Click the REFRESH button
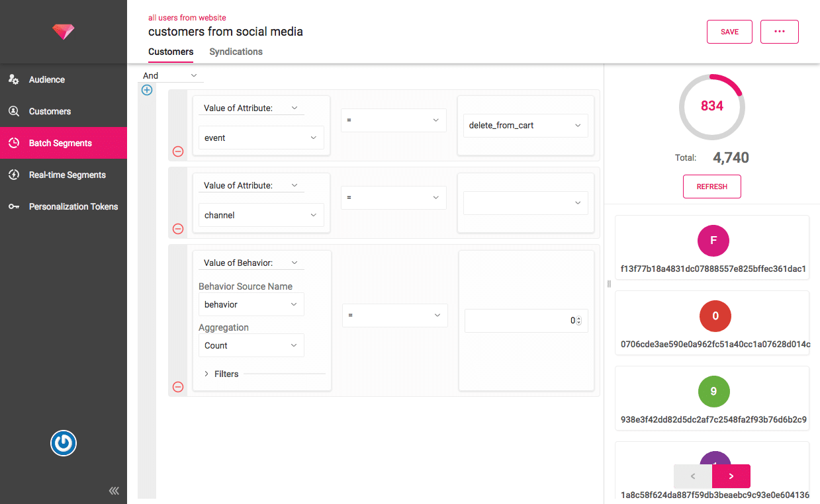Screen dimensions: 820x504 [712, 187]
